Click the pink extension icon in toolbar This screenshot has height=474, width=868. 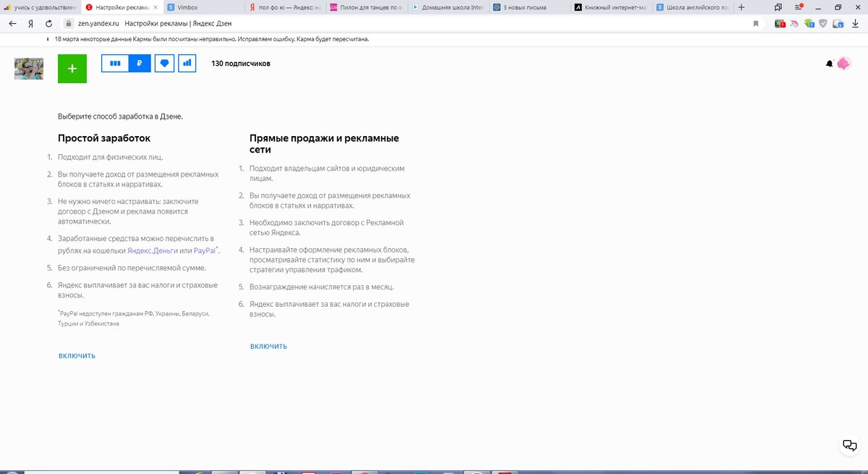point(794,23)
